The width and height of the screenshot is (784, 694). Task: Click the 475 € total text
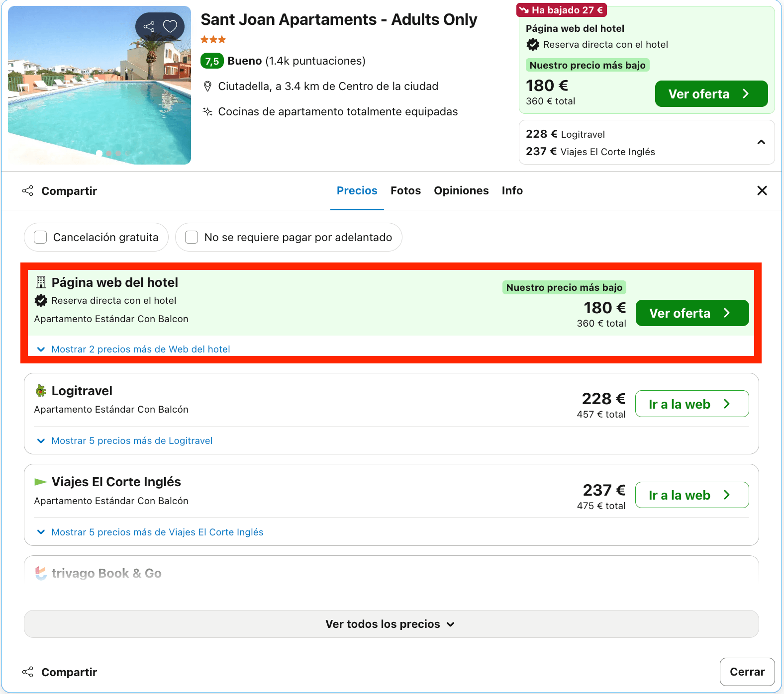coord(601,506)
